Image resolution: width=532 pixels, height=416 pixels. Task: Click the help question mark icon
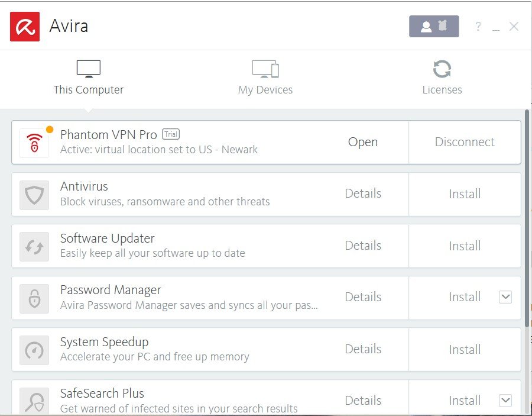point(478,27)
